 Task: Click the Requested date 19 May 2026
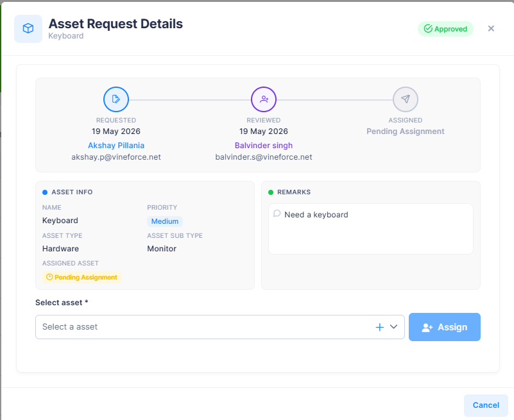pyautogui.click(x=116, y=131)
